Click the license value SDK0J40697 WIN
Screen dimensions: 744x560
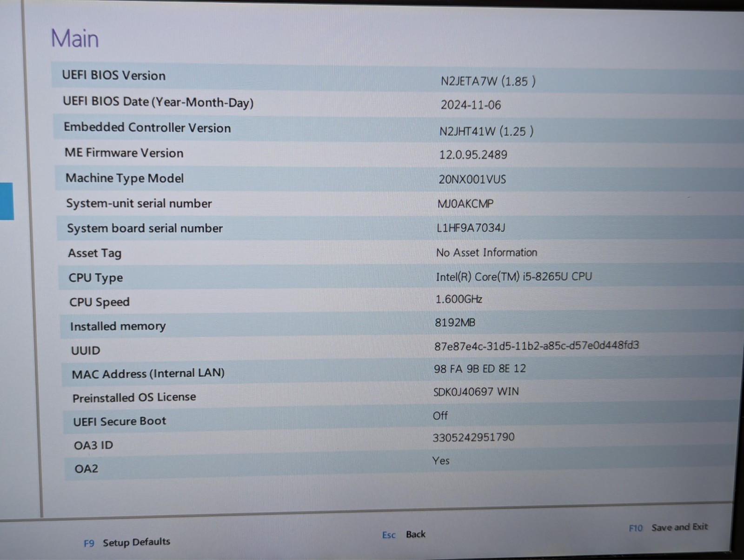click(476, 392)
